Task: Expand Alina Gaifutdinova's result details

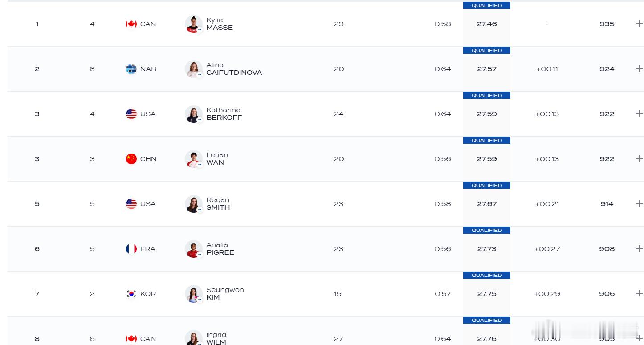Action: point(639,69)
